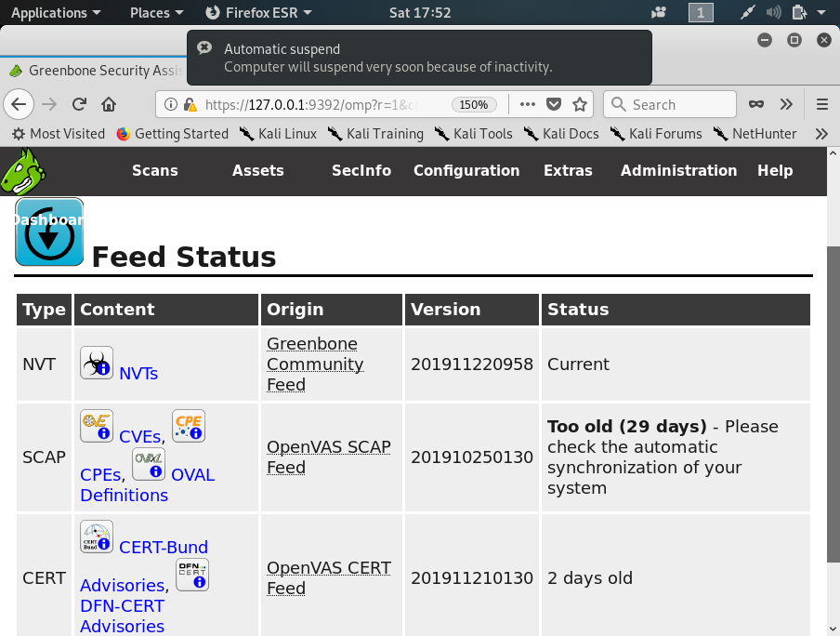
Task: Open the Places menu
Action: [x=156, y=12]
